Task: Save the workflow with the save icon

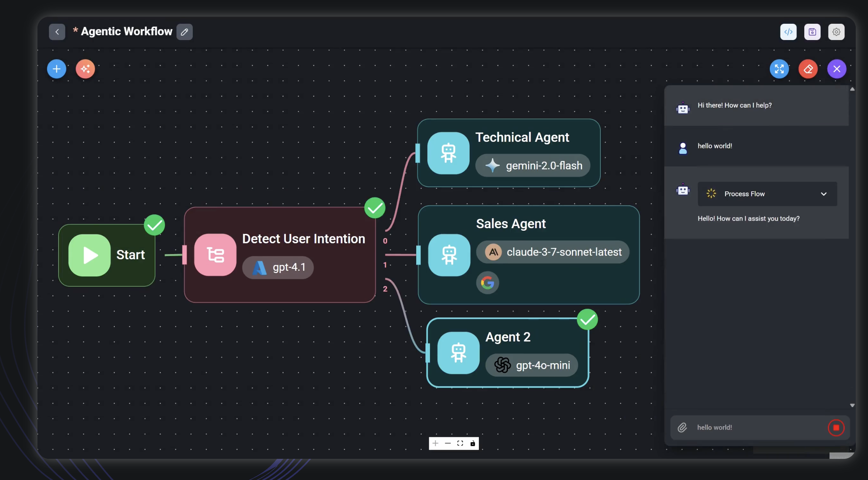Action: tap(812, 32)
